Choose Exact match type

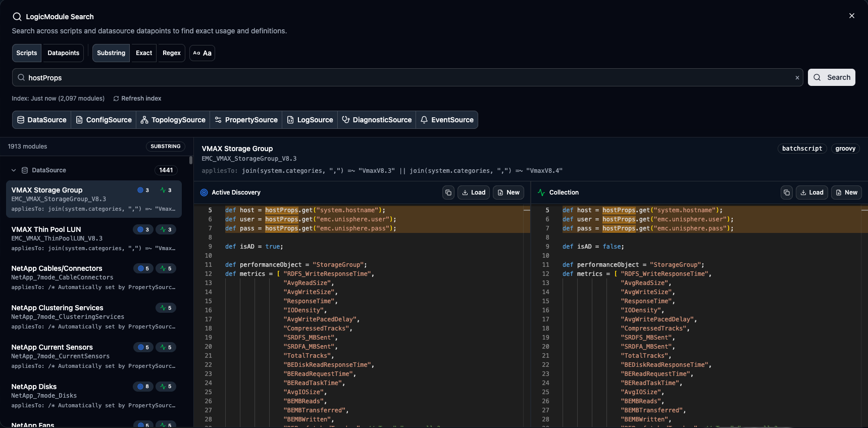tap(144, 53)
